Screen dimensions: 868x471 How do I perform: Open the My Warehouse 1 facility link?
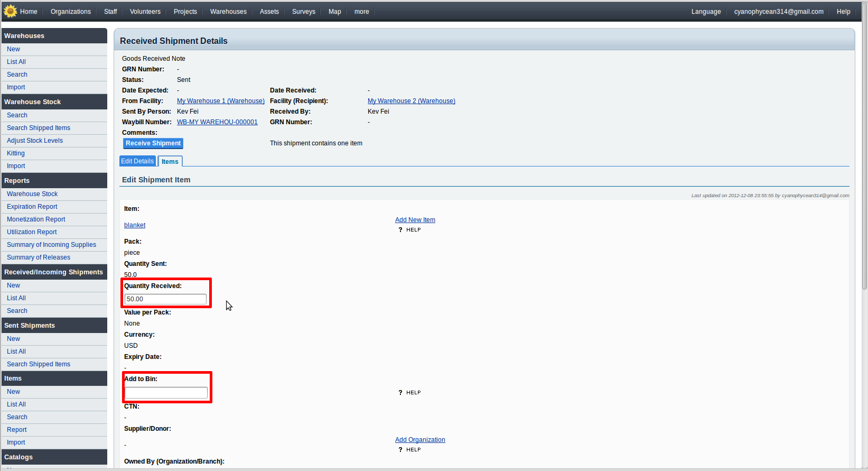(x=220, y=101)
